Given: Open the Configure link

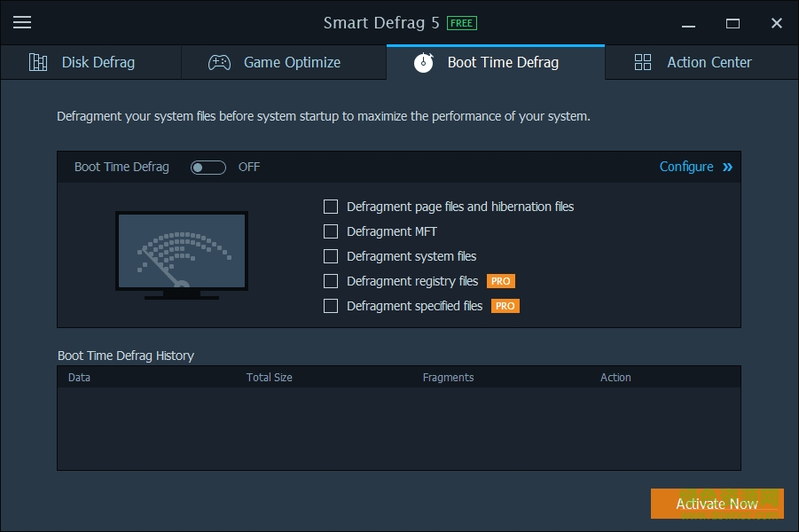Looking at the screenshot, I should 686,167.
